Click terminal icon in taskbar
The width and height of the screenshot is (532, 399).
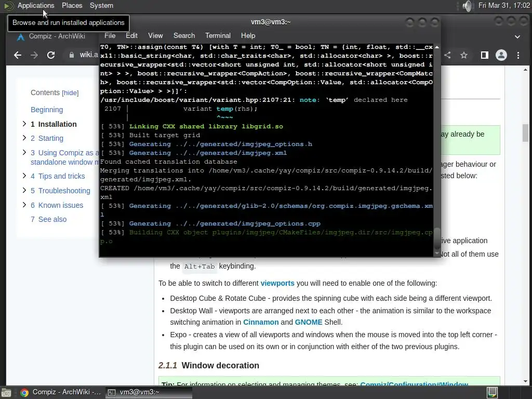(x=112, y=393)
